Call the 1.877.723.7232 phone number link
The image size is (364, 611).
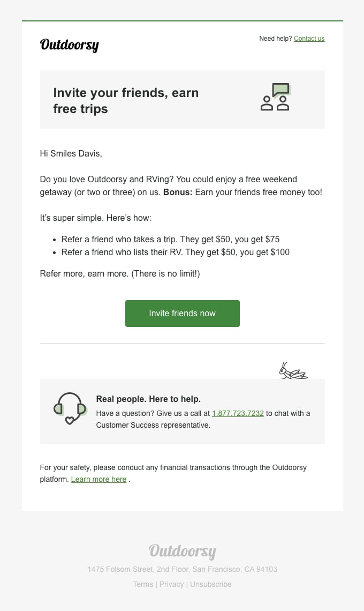tap(238, 413)
